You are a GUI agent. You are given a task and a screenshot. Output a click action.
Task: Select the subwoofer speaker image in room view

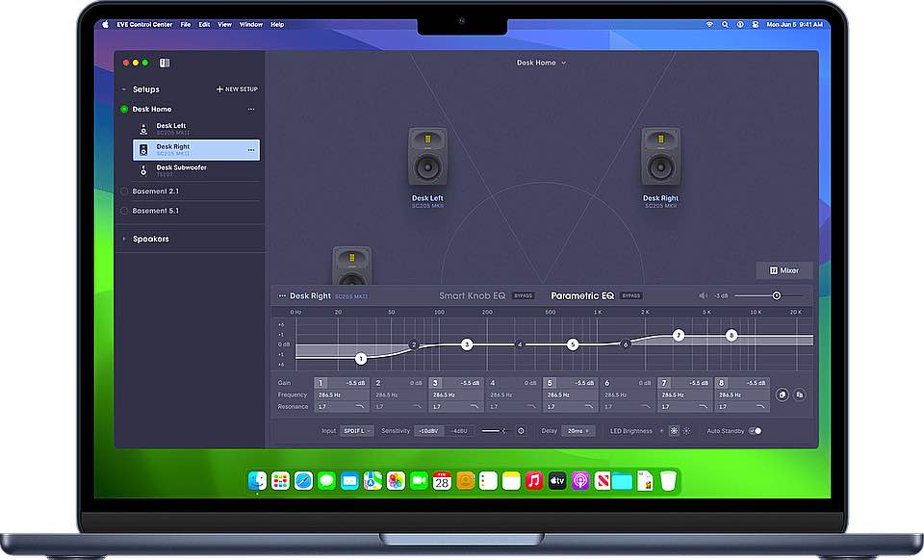(x=352, y=266)
